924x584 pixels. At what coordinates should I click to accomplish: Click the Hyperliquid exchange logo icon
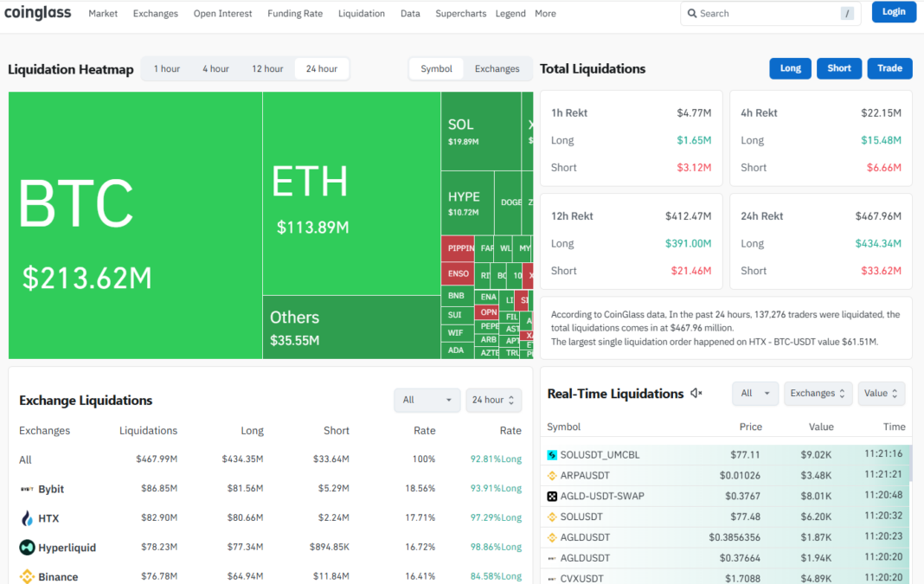(27, 548)
